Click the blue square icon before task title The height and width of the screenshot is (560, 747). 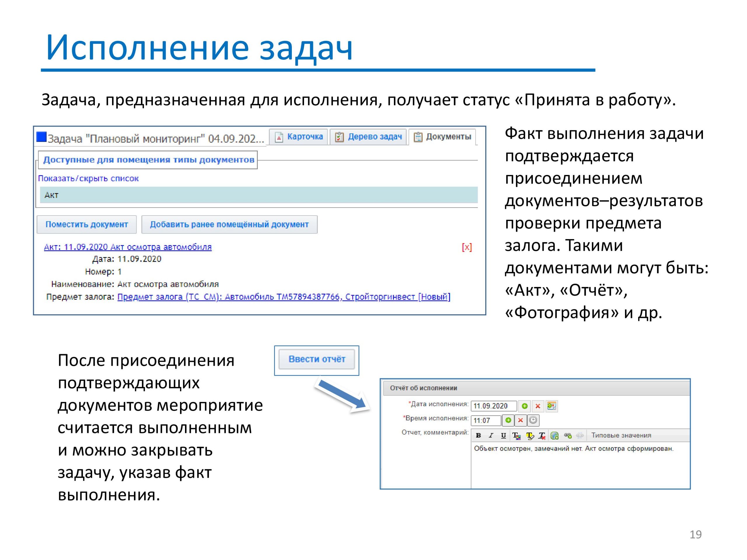point(41,137)
